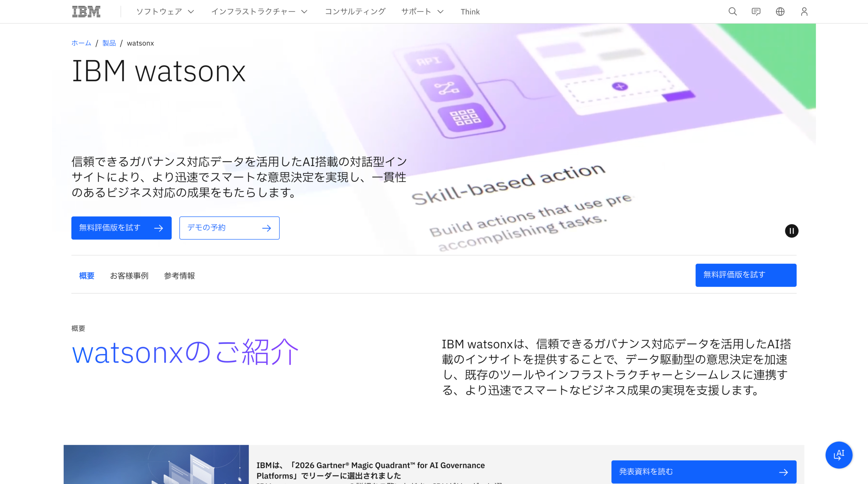The height and width of the screenshot is (484, 868).
Task: Open the コンサルティング menu item
Action: click(x=355, y=12)
